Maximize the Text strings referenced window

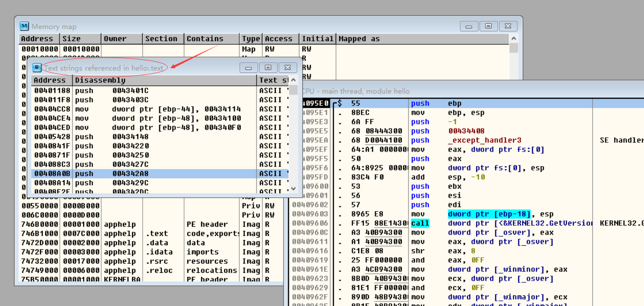click(x=268, y=68)
